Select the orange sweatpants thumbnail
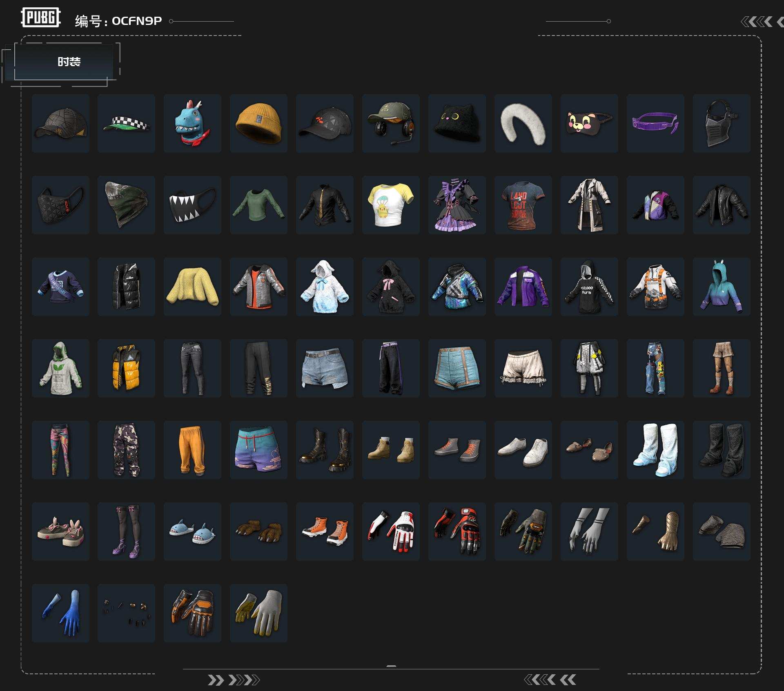 click(x=192, y=450)
